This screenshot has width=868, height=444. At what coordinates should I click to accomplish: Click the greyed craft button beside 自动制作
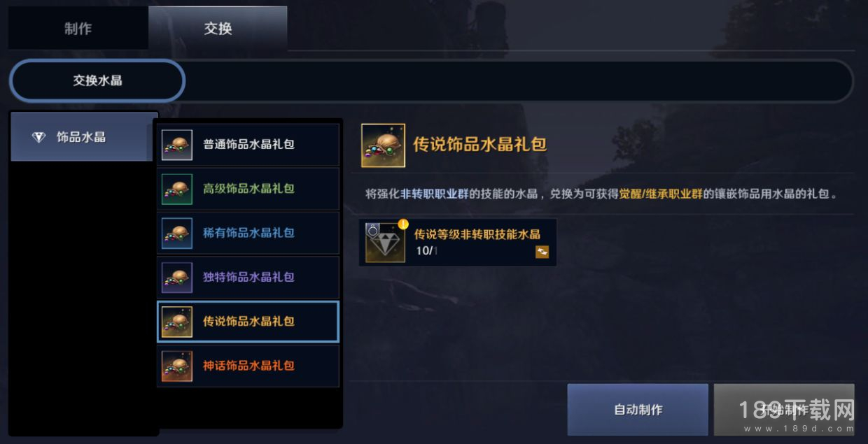pyautogui.click(x=784, y=410)
